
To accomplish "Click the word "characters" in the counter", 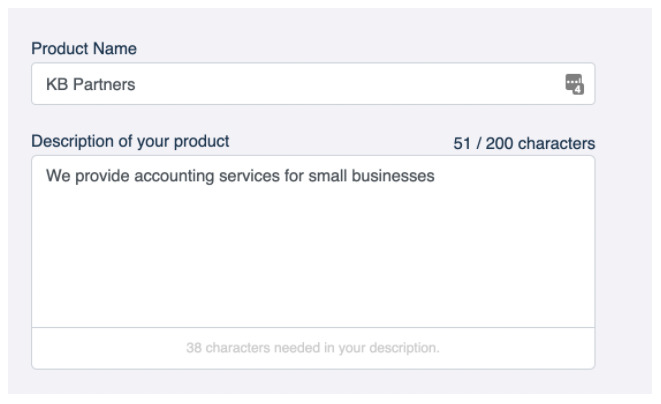I will 556,143.
